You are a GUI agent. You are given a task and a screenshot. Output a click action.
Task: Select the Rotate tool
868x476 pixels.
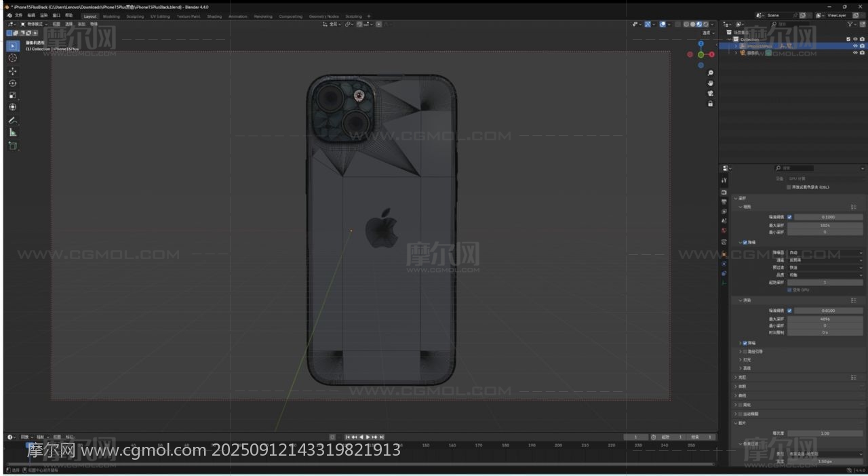tap(12, 83)
